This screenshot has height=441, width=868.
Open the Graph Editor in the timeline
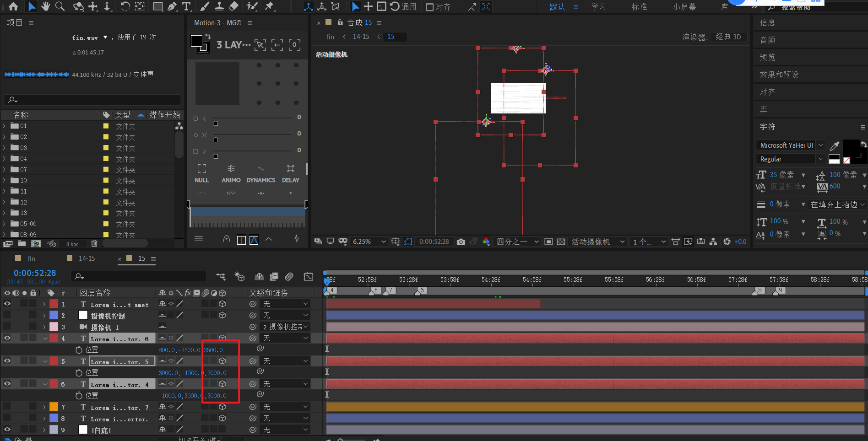tap(309, 276)
